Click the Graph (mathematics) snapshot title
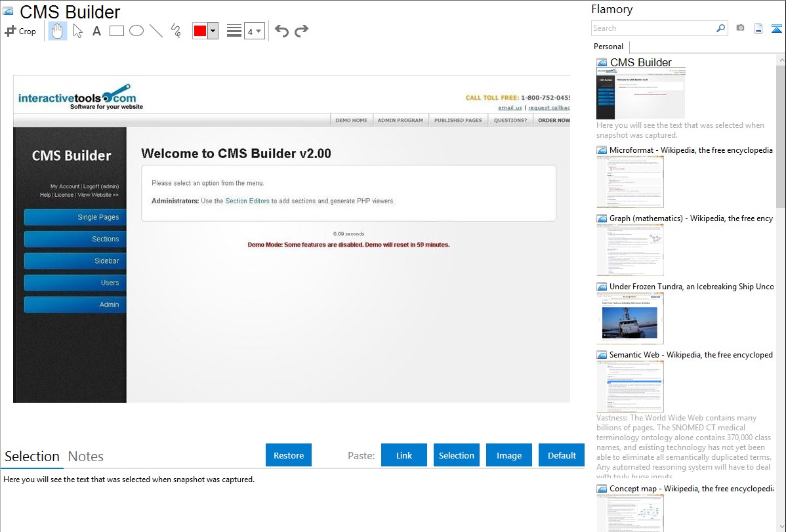The height and width of the screenshot is (532, 786). [691, 218]
